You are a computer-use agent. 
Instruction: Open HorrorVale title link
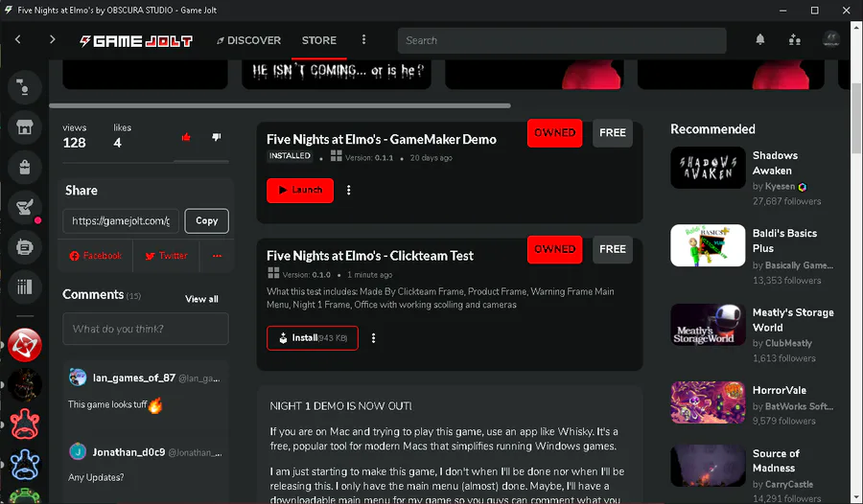tap(780, 390)
